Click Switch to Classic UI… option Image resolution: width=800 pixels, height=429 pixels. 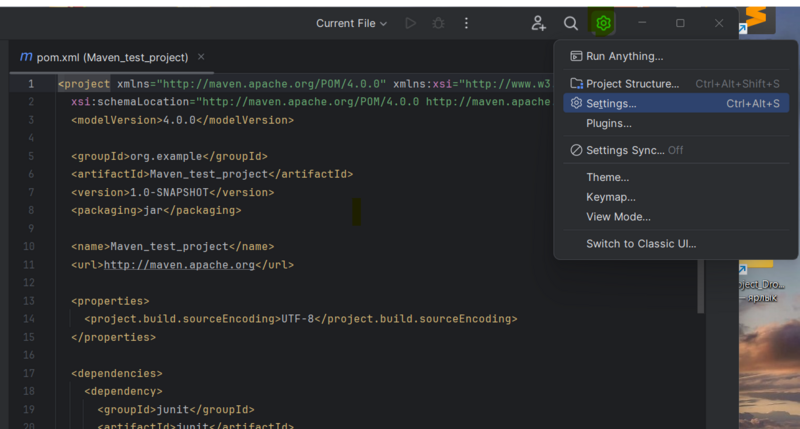(676, 244)
